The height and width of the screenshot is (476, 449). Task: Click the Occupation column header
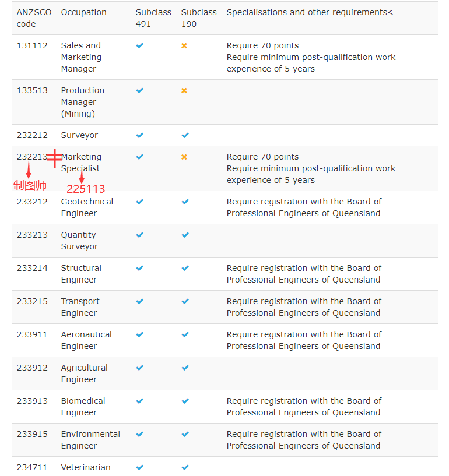[x=83, y=12]
